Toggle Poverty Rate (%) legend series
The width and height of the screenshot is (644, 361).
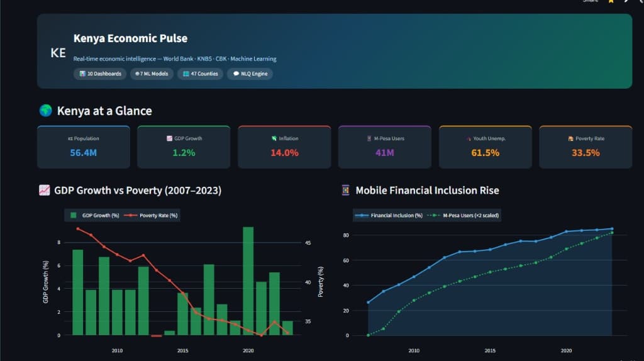(151, 215)
